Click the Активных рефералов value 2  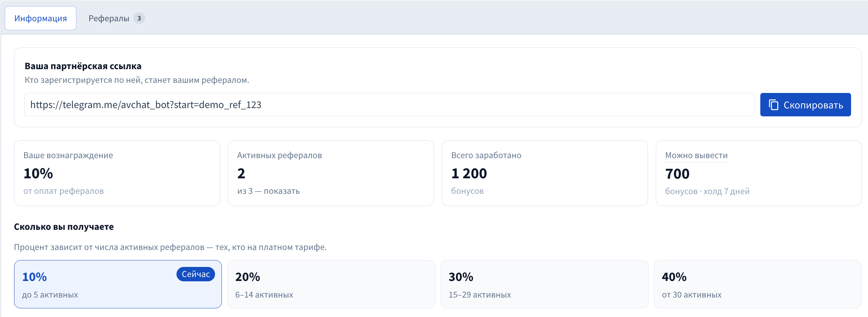click(241, 174)
